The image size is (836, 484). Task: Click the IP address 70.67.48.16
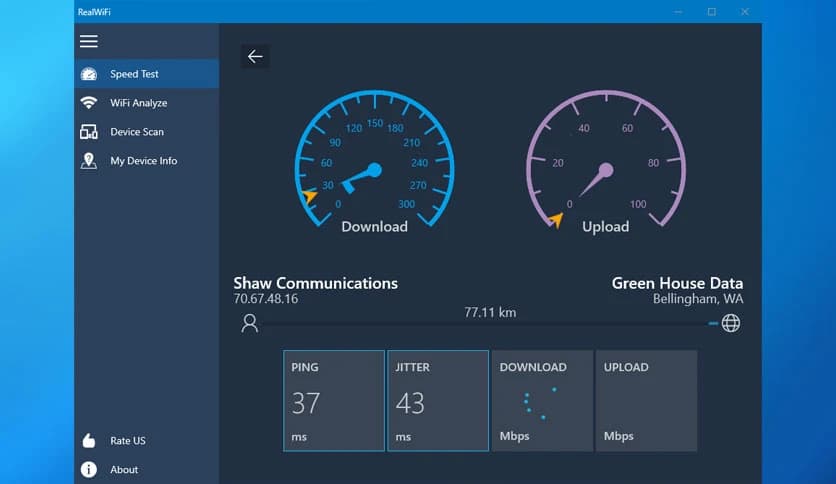[x=266, y=299]
